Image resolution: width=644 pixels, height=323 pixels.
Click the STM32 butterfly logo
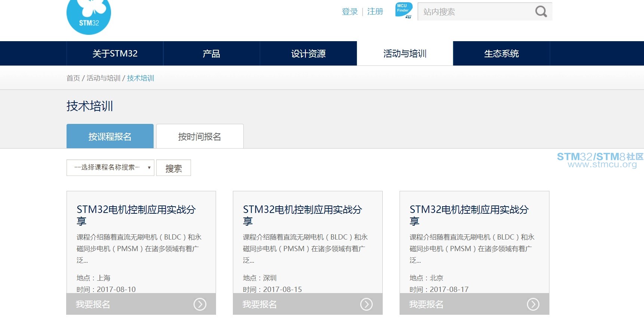coord(89,17)
